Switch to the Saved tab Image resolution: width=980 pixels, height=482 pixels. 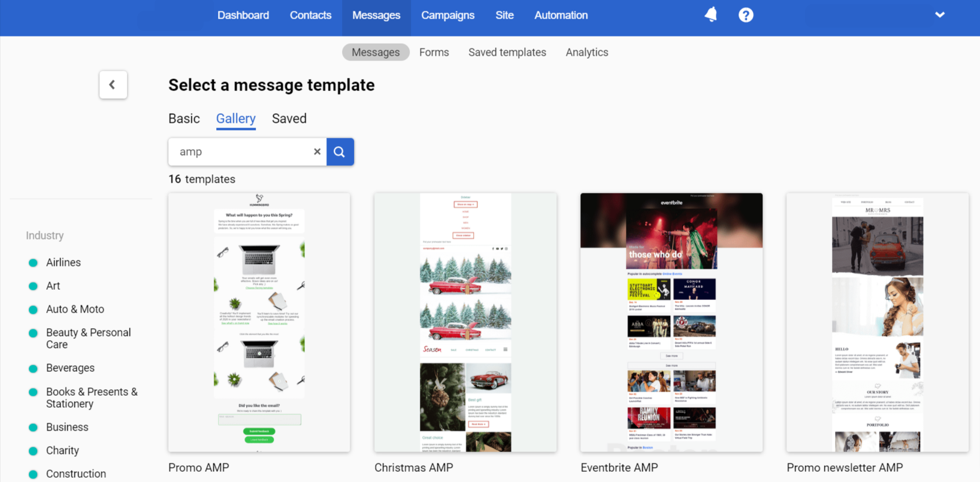pyautogui.click(x=289, y=119)
